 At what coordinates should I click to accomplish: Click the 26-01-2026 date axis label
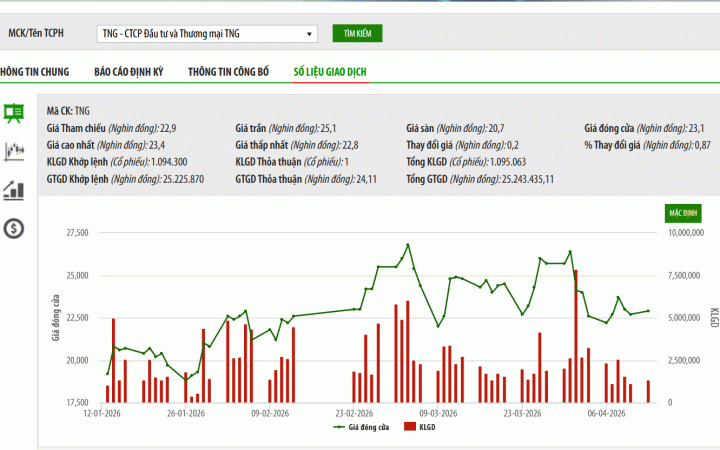click(x=186, y=413)
